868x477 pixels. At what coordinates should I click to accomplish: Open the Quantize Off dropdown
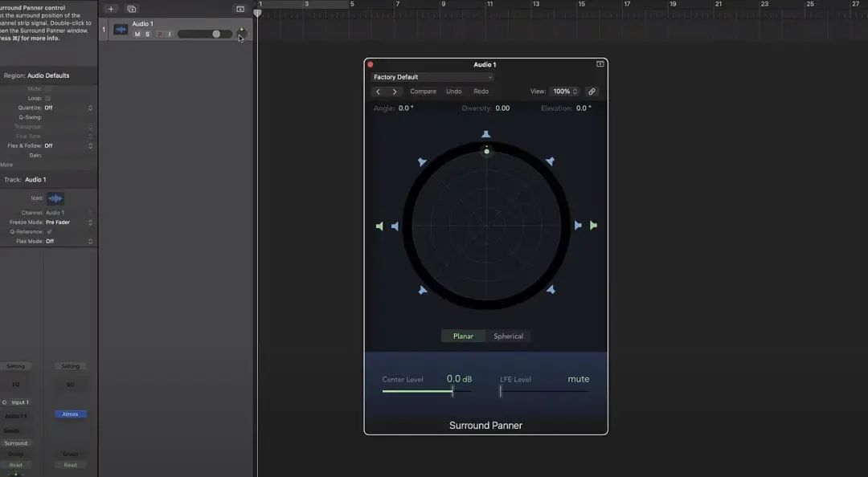68,108
